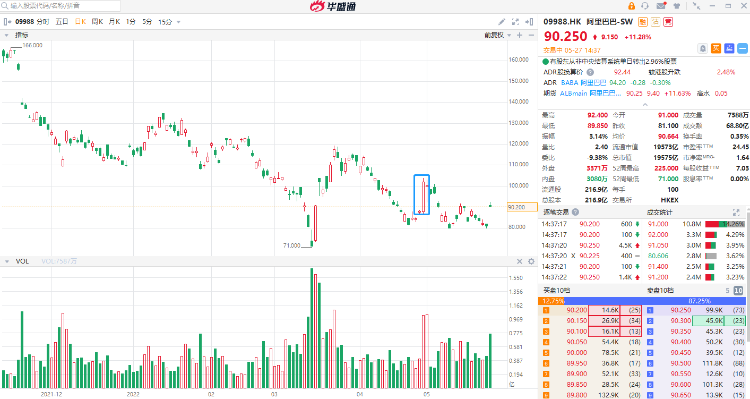
Task: Expand the 指标 indicator triangle
Action: tap(6, 35)
